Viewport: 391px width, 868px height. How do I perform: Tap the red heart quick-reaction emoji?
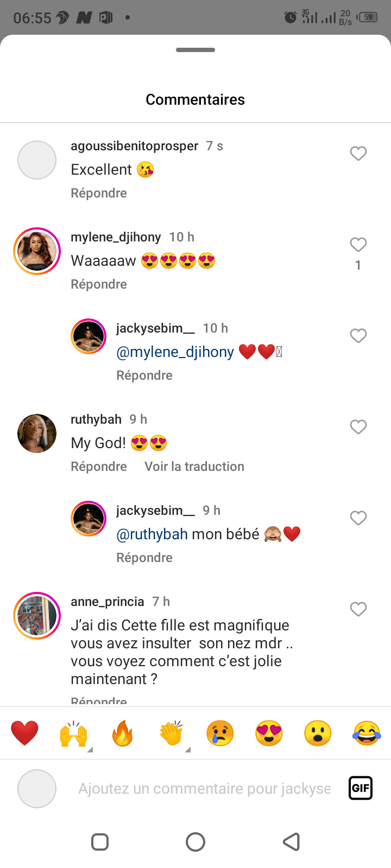(24, 733)
